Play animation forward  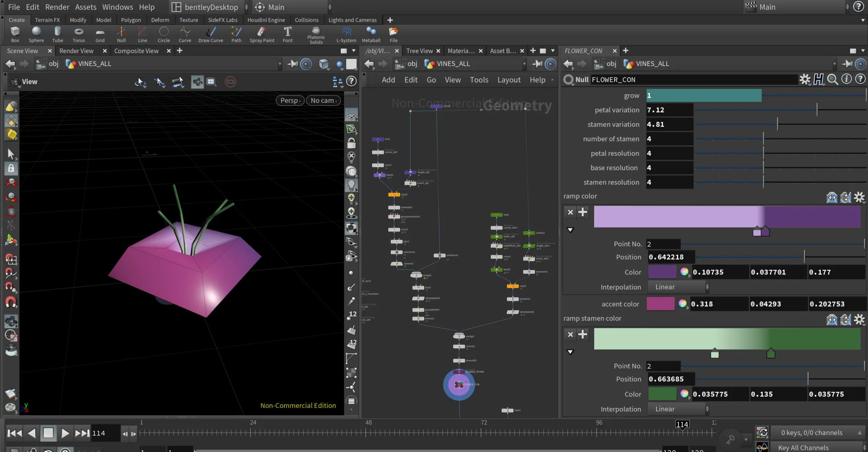pos(65,433)
